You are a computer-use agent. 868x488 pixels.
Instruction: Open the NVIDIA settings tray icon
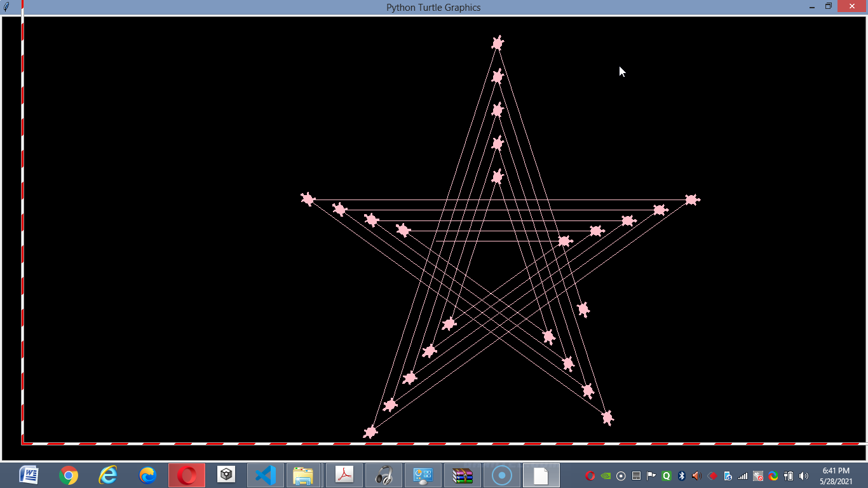click(x=606, y=476)
